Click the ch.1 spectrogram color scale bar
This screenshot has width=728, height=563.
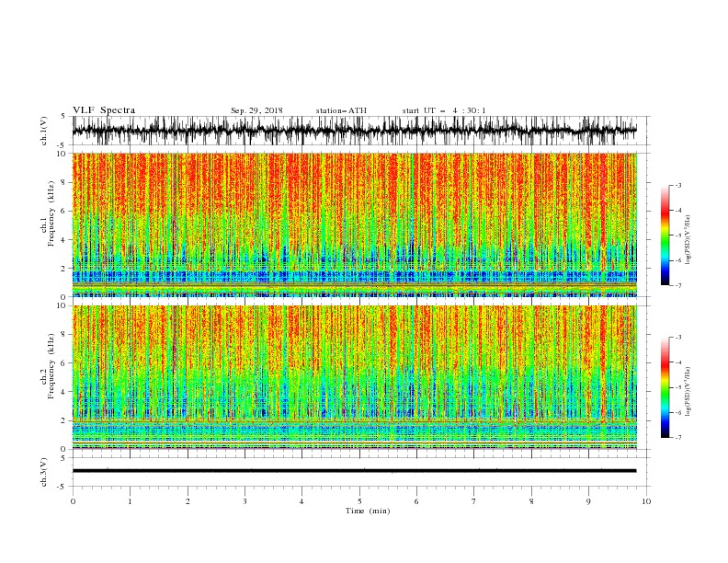(665, 236)
